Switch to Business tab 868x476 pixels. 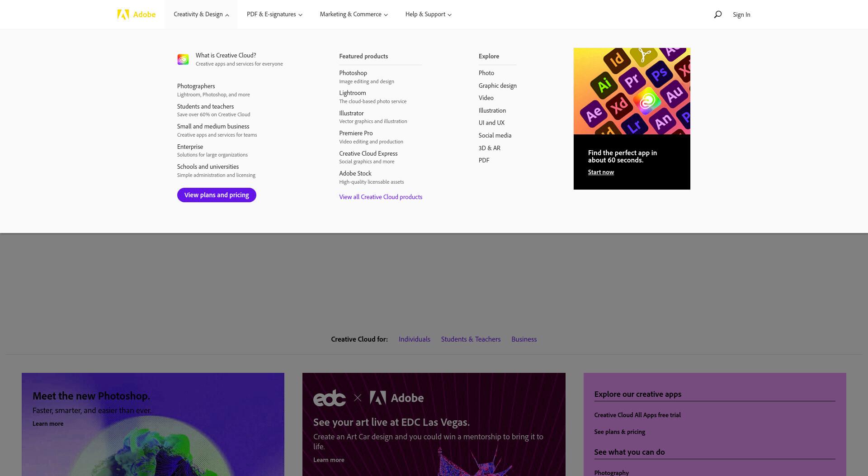[524, 339]
